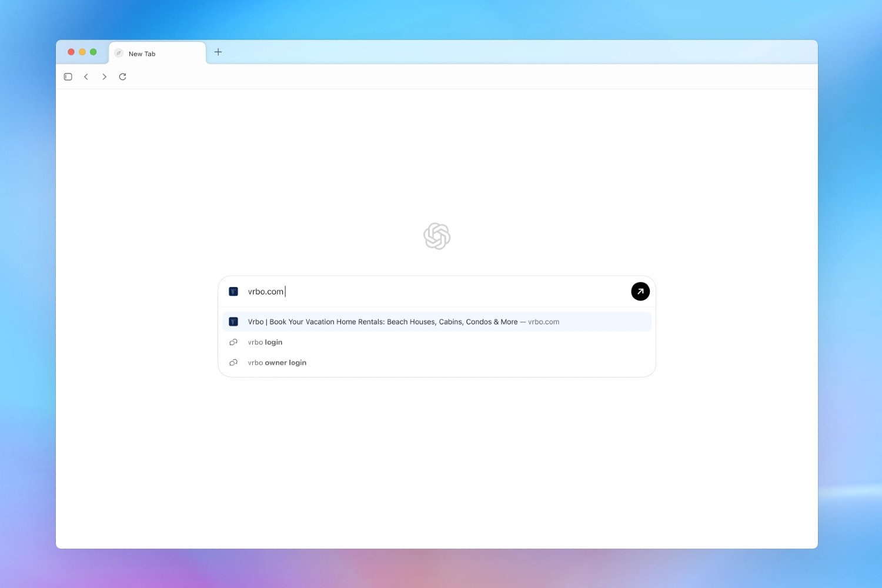Click the search icon beside vrbo login

point(233,342)
